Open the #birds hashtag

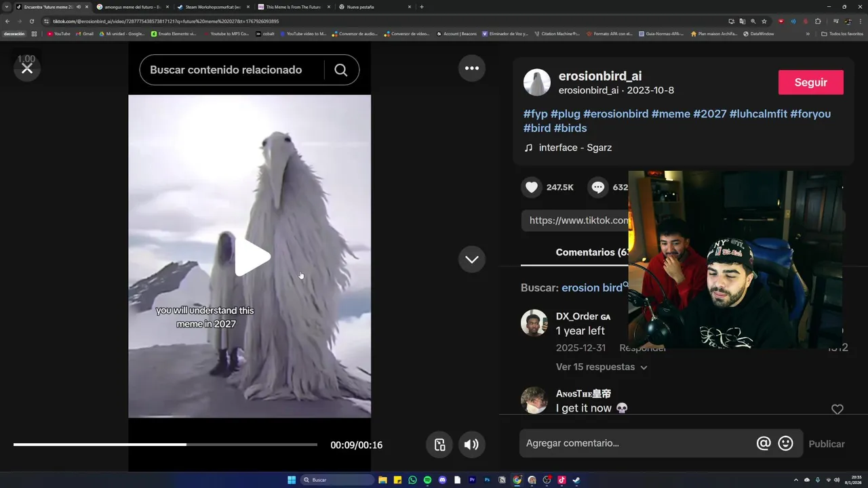(570, 128)
